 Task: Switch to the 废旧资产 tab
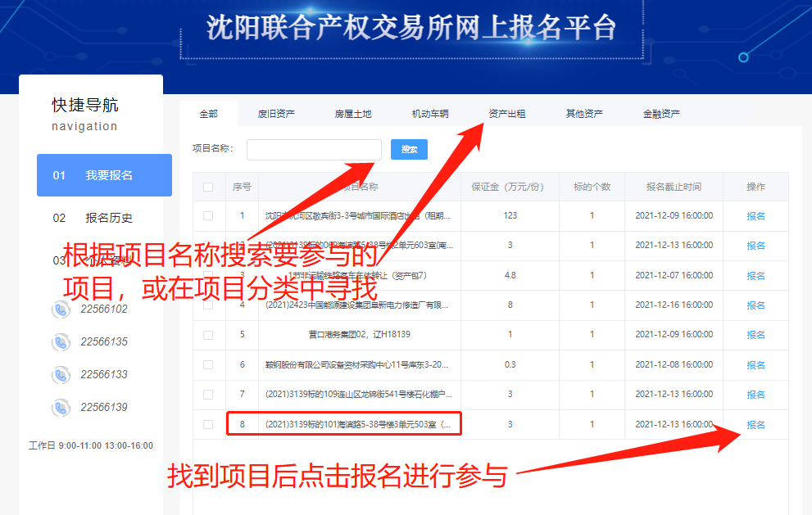coord(276,114)
